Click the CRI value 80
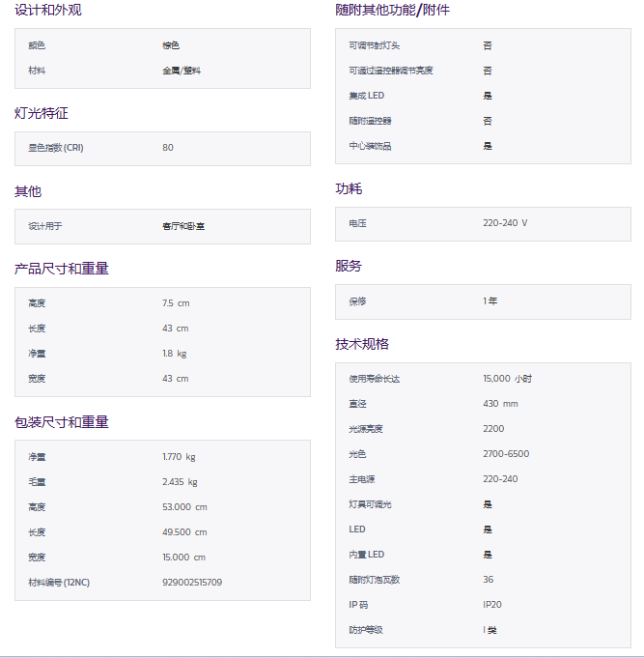The height and width of the screenshot is (658, 644). click(168, 148)
